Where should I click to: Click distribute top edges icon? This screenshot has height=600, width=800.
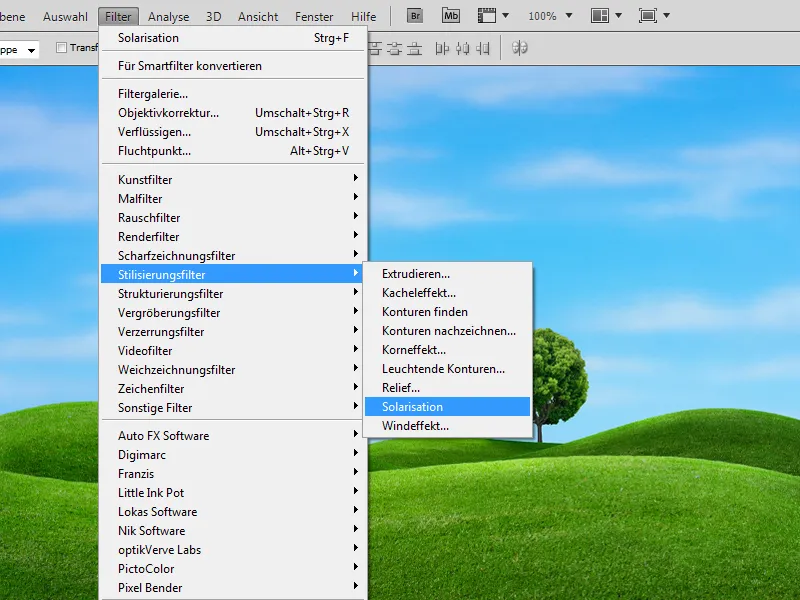375,48
